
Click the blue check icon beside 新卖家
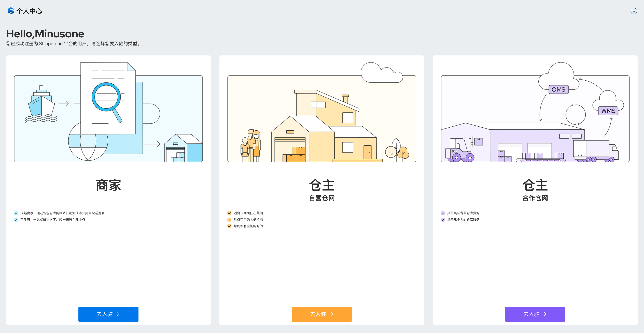[16, 220]
